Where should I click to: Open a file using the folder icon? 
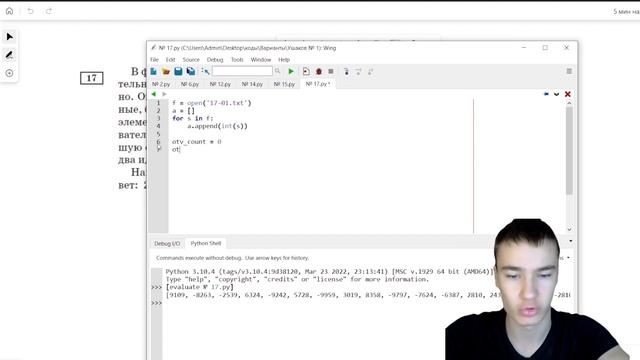click(166, 71)
